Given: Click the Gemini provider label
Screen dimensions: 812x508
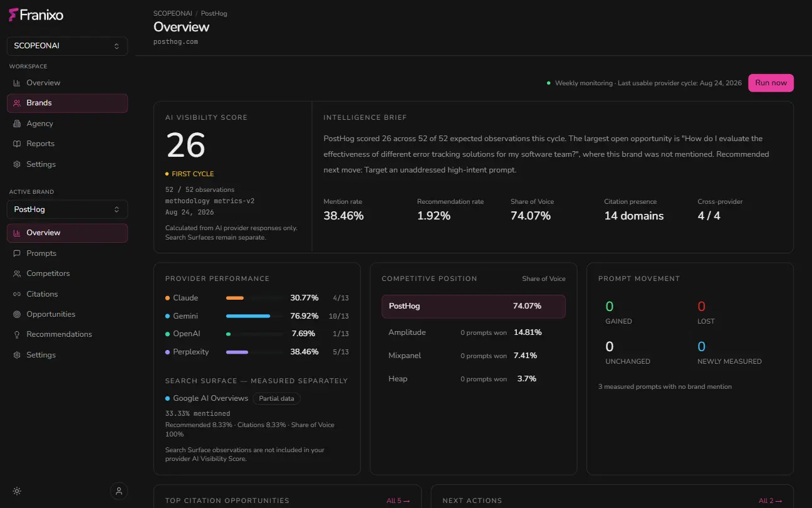Looking at the screenshot, I should coord(185,316).
